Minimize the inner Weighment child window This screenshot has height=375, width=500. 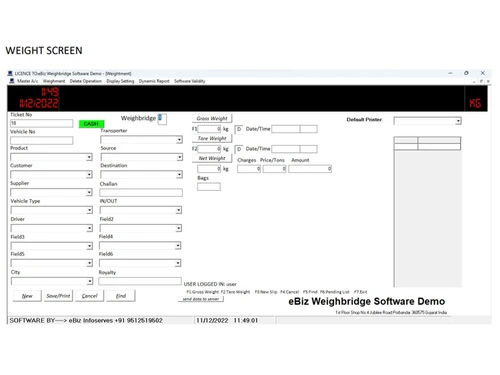[x=474, y=81]
